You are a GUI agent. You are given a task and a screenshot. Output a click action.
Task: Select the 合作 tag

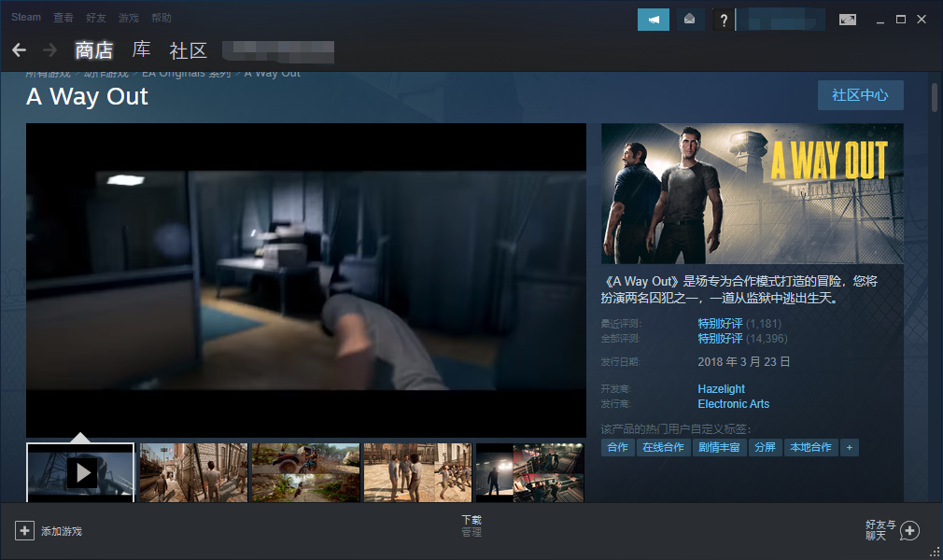pyautogui.click(x=618, y=447)
